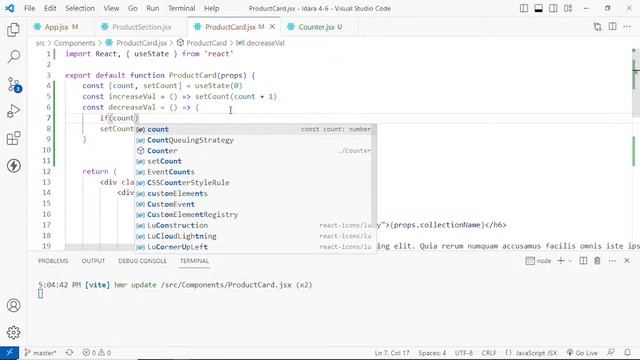Open editor more actions menu
This screenshot has width=640, height=360.
pyautogui.click(x=627, y=27)
